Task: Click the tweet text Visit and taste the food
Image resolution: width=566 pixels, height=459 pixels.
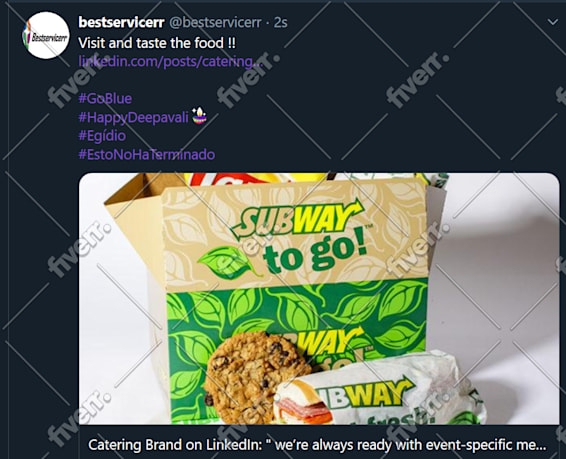Action: pos(157,43)
